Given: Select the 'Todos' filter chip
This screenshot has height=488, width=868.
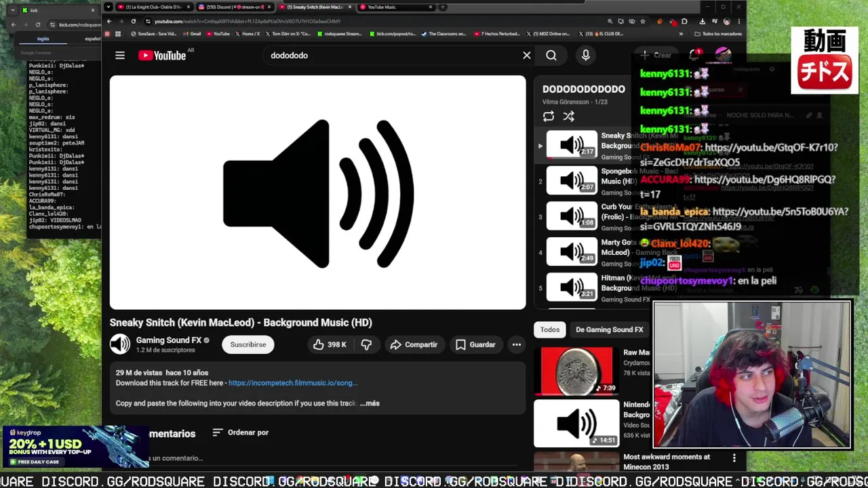Looking at the screenshot, I should (550, 329).
